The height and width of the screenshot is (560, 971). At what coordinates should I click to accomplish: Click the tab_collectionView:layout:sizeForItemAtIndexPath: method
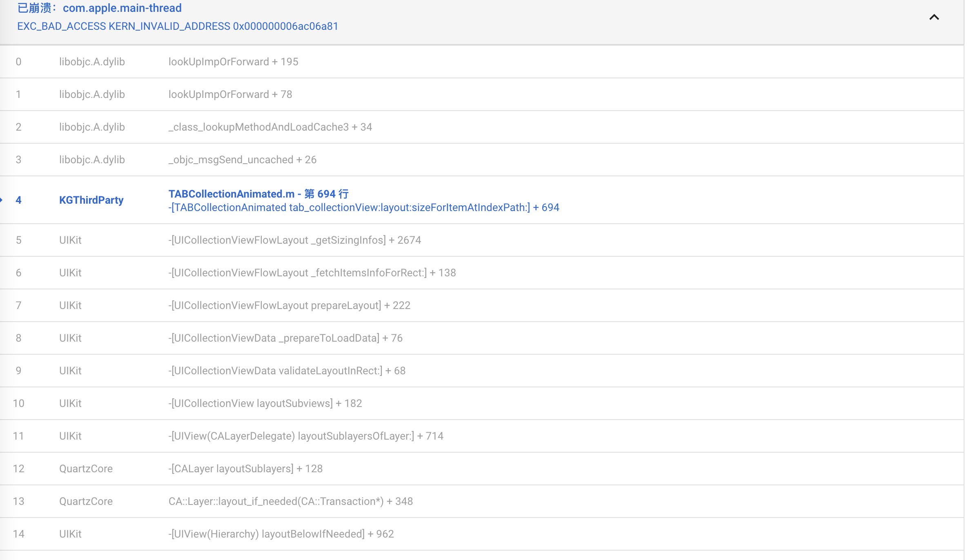click(364, 207)
